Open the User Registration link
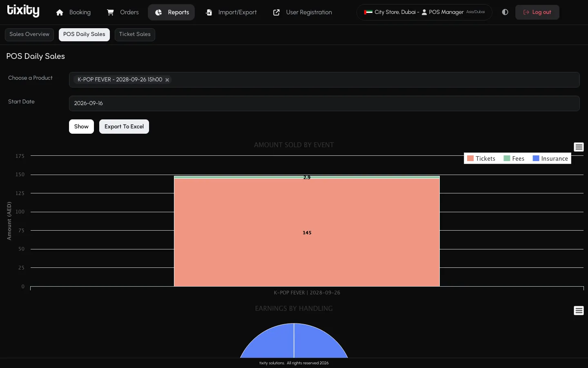The width and height of the screenshot is (588, 368). 303,12
